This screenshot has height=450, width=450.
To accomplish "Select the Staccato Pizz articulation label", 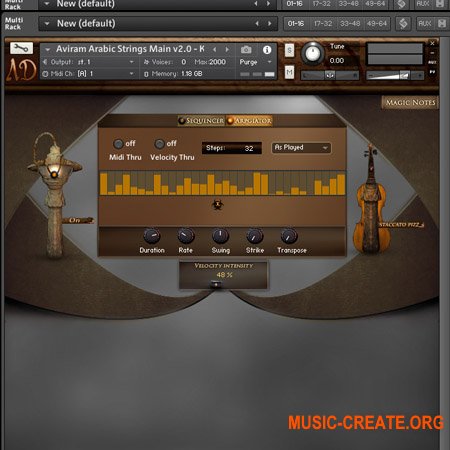I will click(401, 225).
